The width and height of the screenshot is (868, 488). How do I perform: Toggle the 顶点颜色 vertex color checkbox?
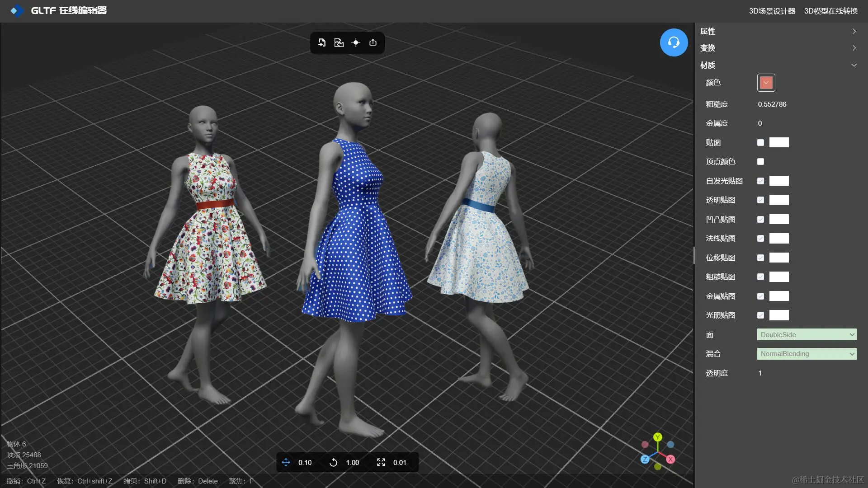pos(760,162)
